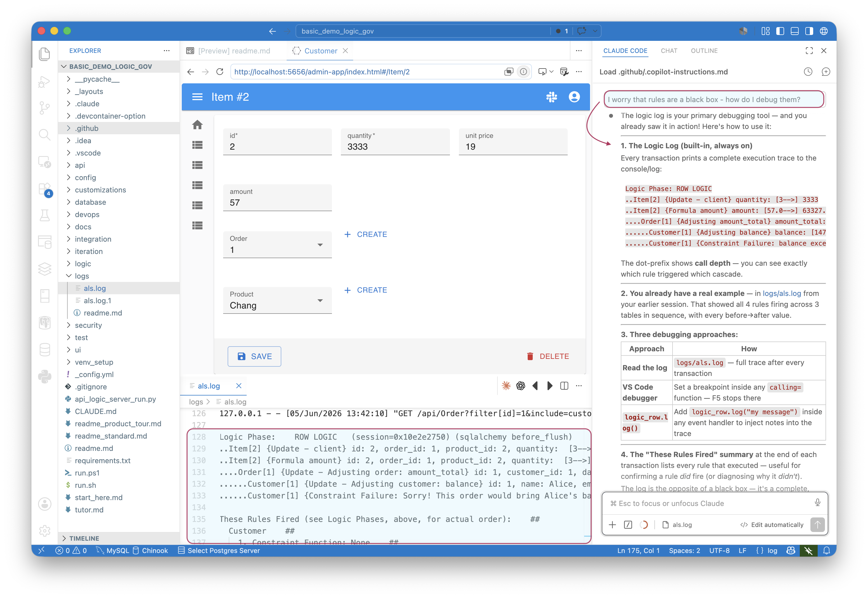Click the SAVE button

tap(254, 356)
